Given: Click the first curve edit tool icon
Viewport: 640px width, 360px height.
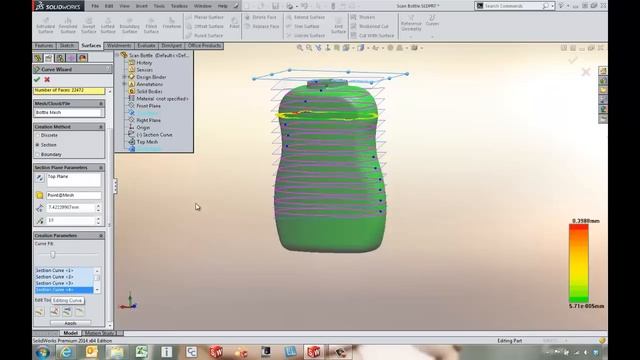Looking at the screenshot, I should pyautogui.click(x=40, y=312).
